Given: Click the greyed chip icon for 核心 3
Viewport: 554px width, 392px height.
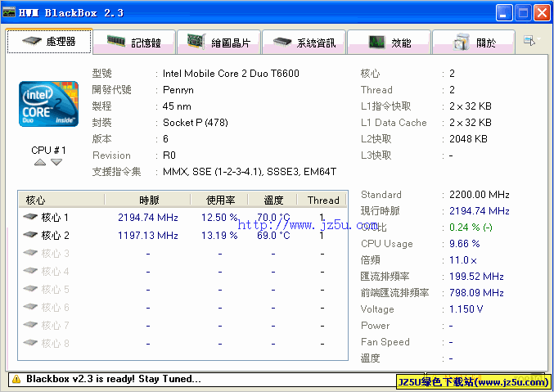Looking at the screenshot, I should [30, 252].
